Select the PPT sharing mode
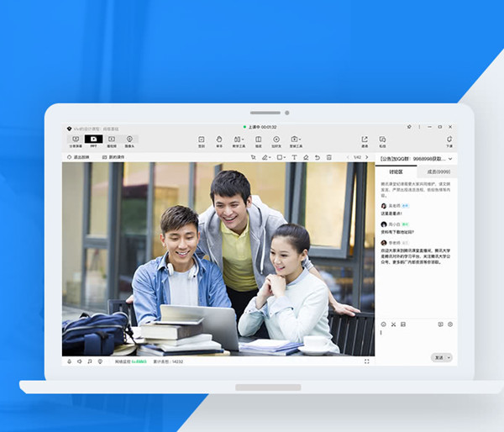 (93, 140)
